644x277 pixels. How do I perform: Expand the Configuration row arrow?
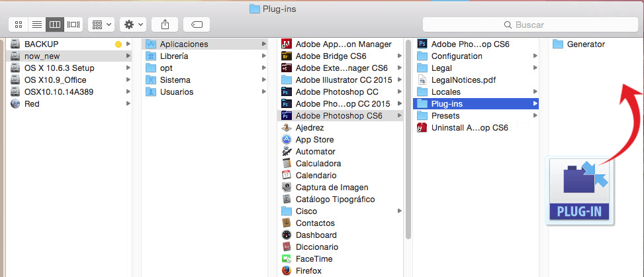(535, 56)
